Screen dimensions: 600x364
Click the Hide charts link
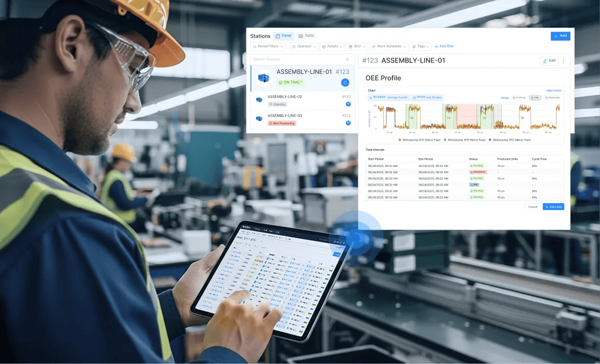(554, 90)
